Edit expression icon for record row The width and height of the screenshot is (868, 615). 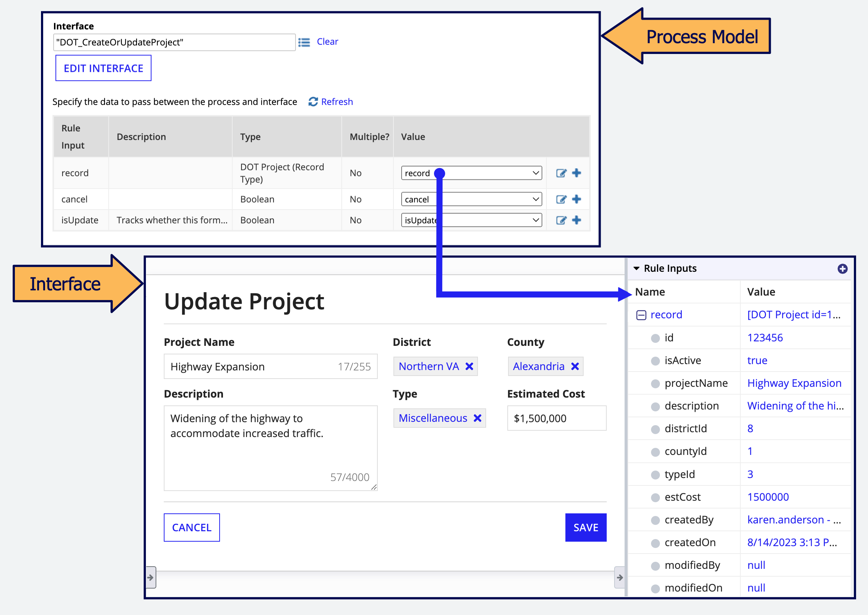coord(561,173)
